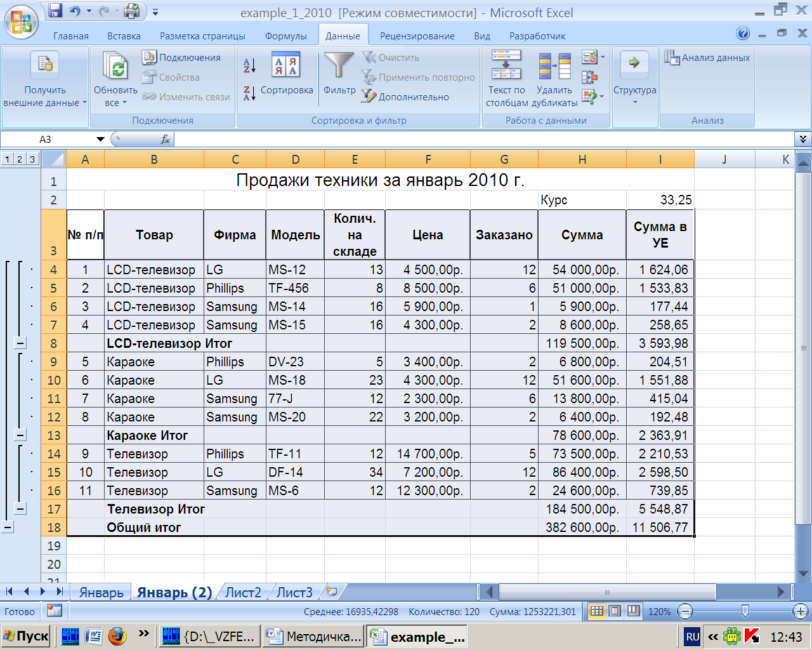Image resolution: width=812 pixels, height=650 pixels.
Task: Select cell with Курс value 33,25
Action: (x=660, y=200)
